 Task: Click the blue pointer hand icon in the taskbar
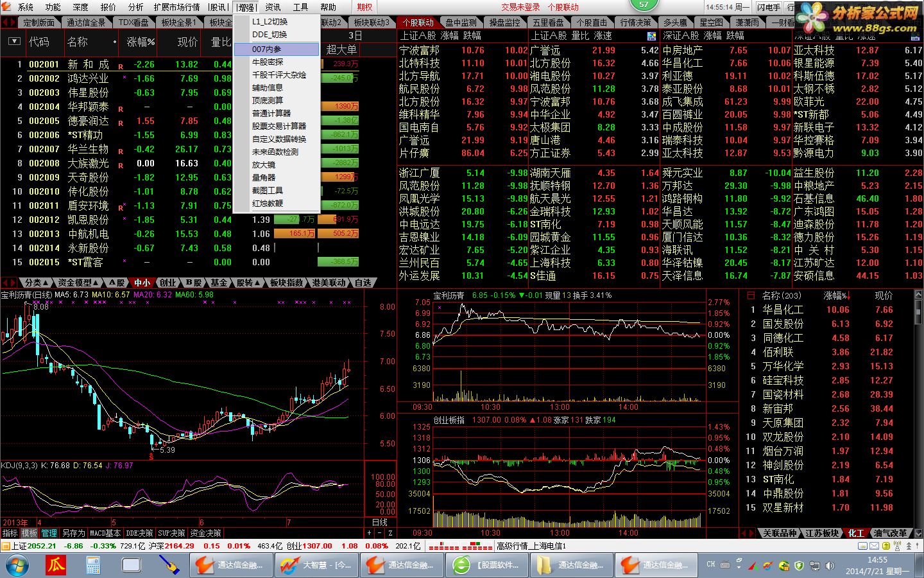169,565
